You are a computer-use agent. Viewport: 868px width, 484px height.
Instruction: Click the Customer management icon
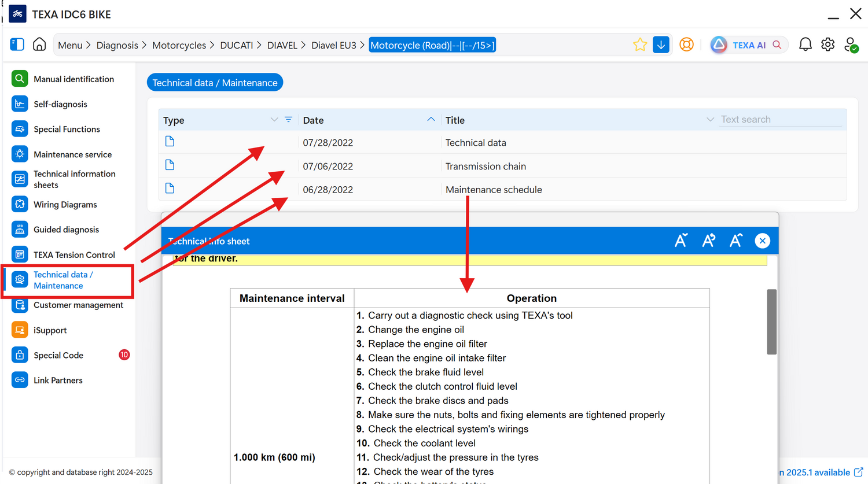(x=20, y=305)
